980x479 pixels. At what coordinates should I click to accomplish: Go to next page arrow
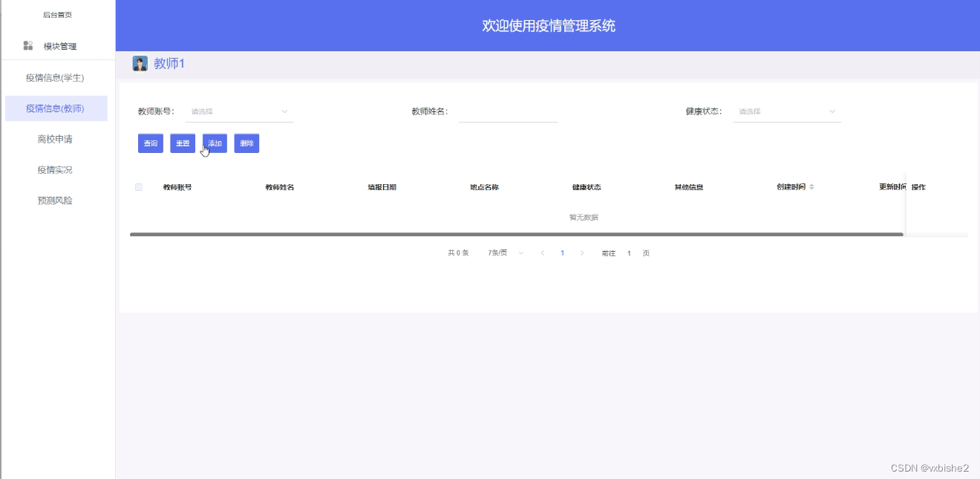[582, 253]
